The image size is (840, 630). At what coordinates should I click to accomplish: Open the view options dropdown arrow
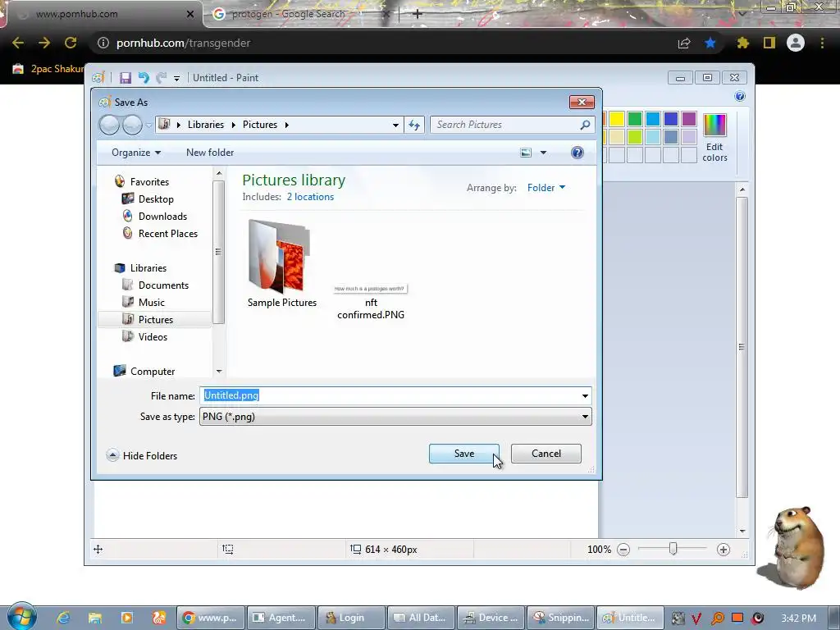pyautogui.click(x=543, y=153)
